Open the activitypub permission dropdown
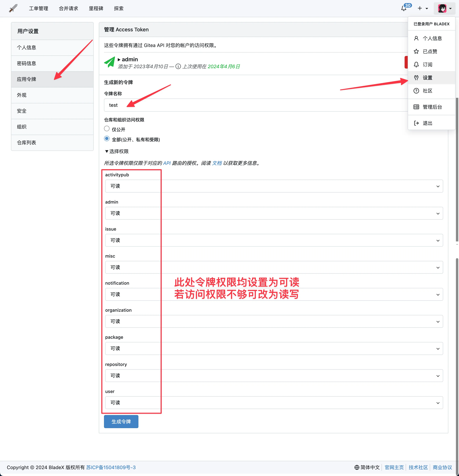The width and height of the screenshot is (459, 476). [274, 186]
